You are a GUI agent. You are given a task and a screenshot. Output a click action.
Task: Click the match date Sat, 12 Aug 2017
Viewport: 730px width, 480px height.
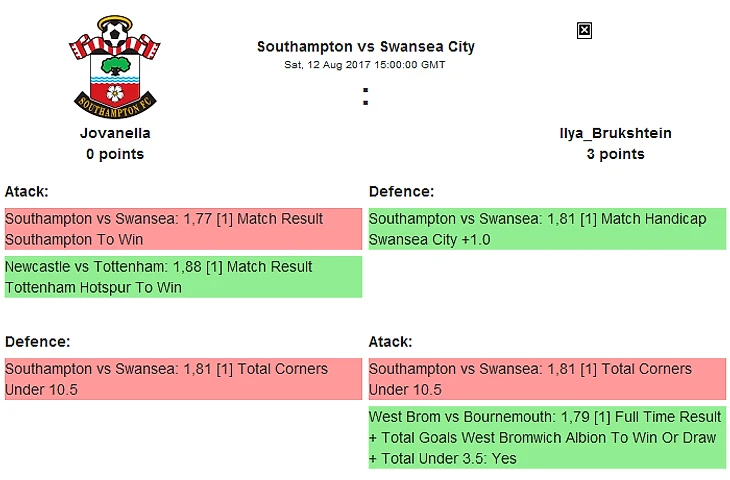click(x=365, y=65)
